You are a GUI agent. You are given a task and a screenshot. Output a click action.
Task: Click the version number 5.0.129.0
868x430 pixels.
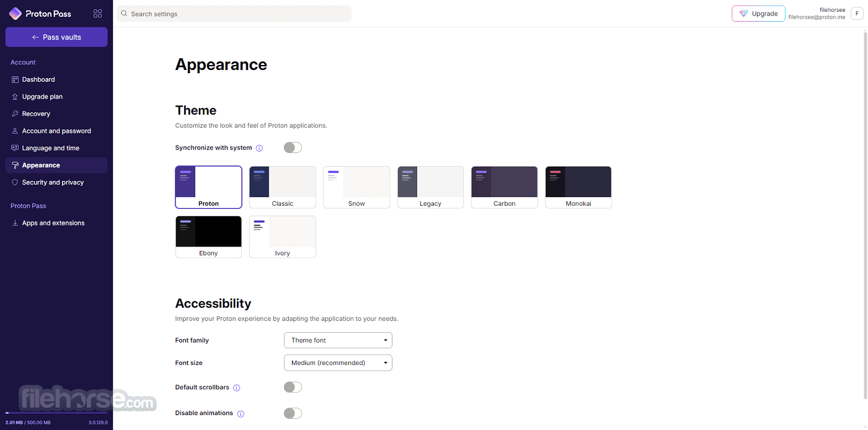[98, 423]
